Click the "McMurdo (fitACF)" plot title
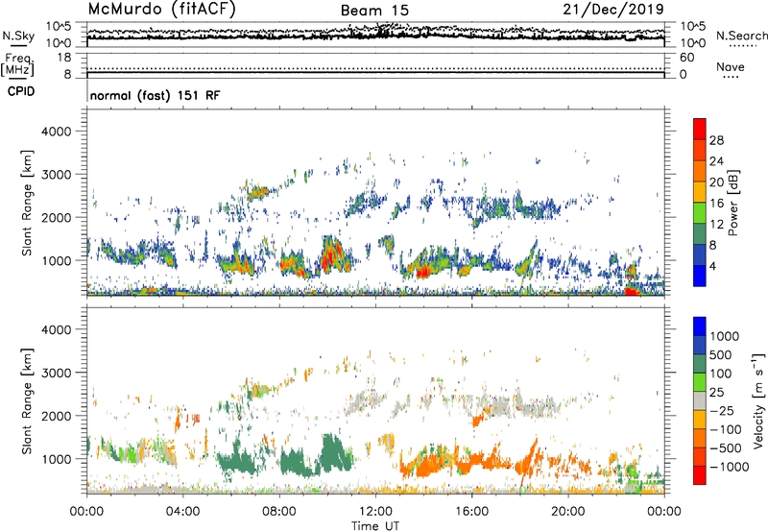The image size is (768, 532). click(x=161, y=10)
